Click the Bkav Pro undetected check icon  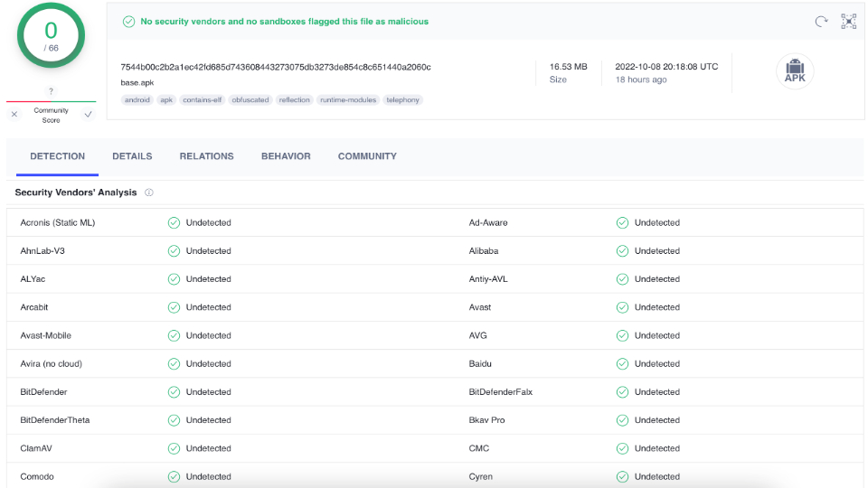pyautogui.click(x=622, y=420)
